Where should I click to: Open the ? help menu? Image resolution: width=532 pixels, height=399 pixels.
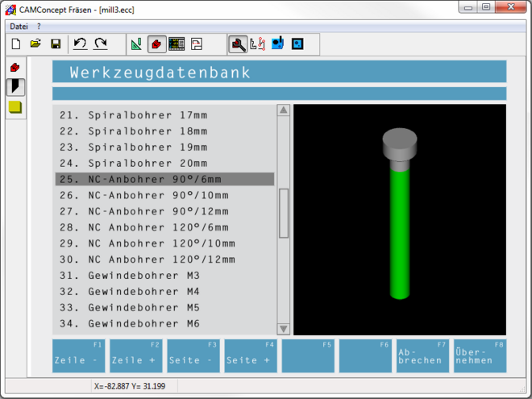coord(39,27)
